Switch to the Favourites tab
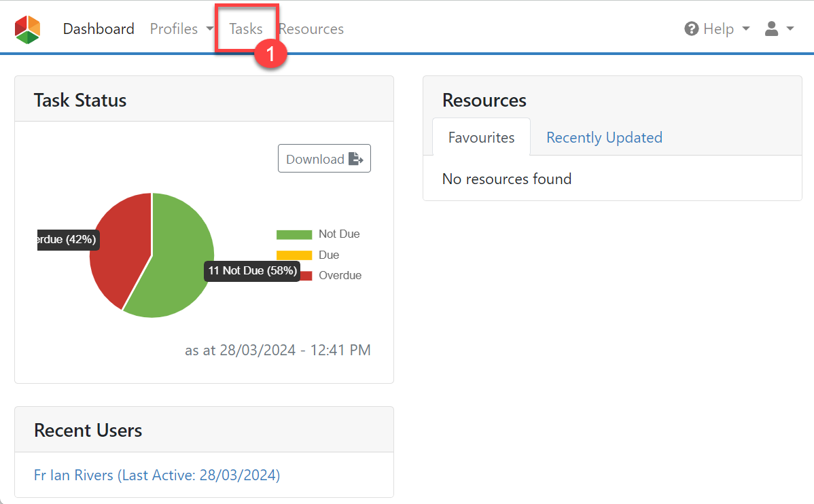Image resolution: width=814 pixels, height=504 pixels. [481, 137]
